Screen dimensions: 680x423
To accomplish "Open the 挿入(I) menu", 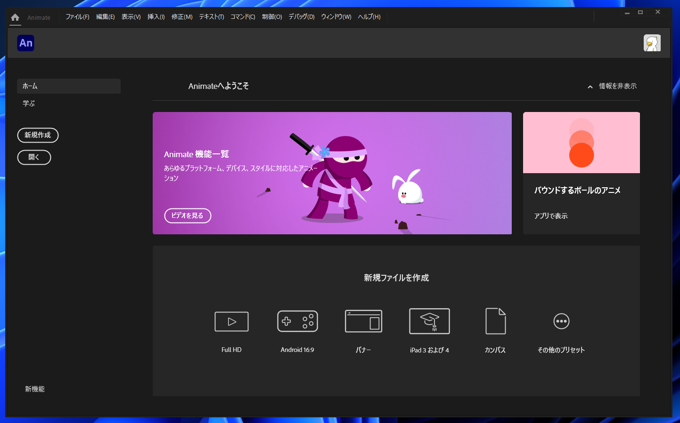I will 156,17.
